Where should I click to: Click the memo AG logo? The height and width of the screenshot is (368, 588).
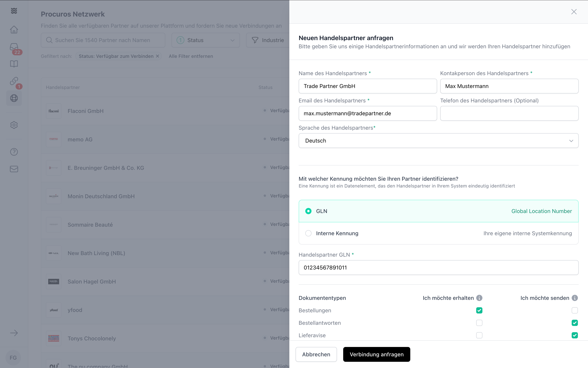coord(53,139)
